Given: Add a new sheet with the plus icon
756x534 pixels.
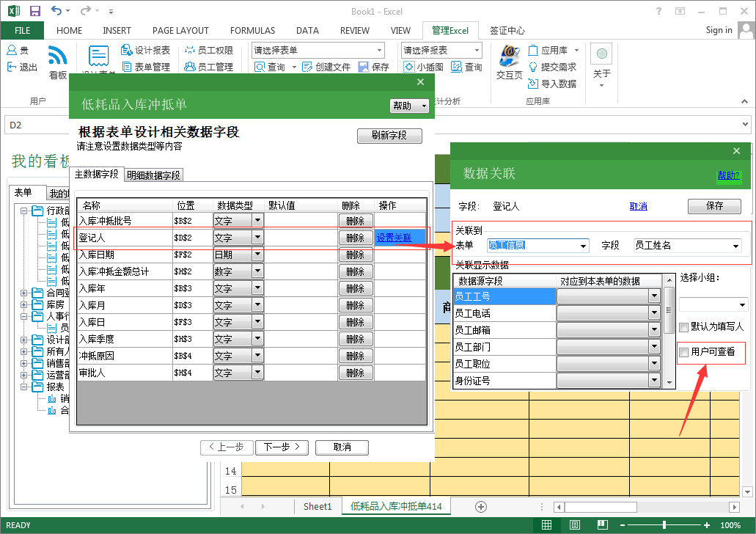Looking at the screenshot, I should [481, 507].
